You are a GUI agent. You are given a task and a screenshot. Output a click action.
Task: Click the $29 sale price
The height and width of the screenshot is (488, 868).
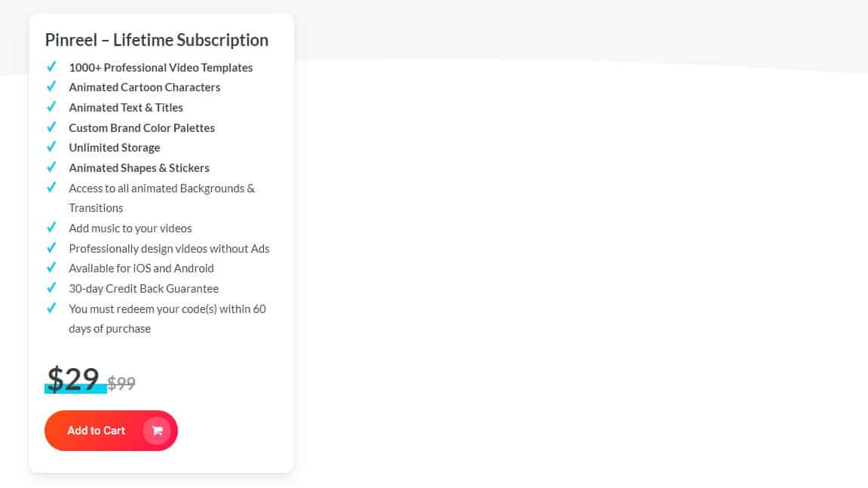coord(73,378)
